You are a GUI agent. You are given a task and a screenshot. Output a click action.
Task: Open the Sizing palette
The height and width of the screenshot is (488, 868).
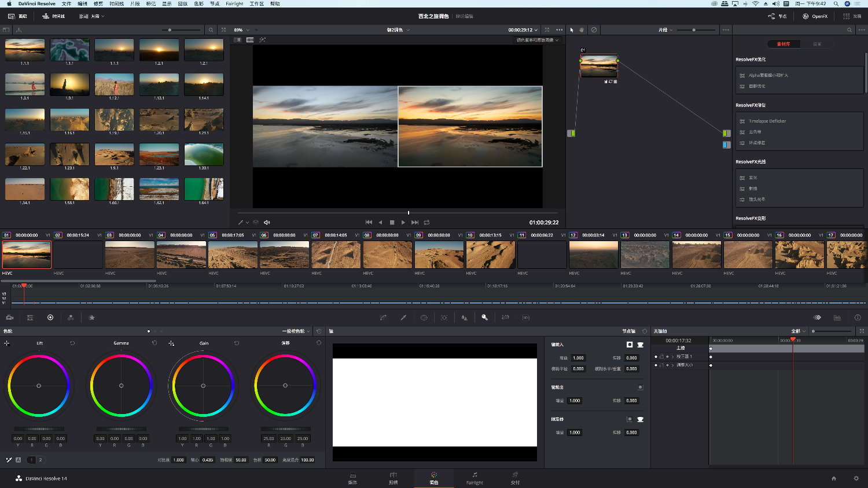505,317
